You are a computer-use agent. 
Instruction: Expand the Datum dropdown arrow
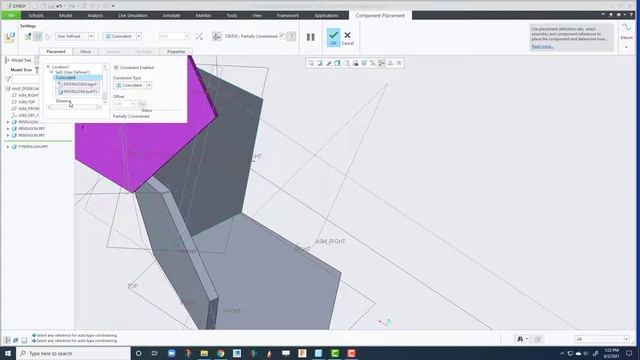point(627,47)
